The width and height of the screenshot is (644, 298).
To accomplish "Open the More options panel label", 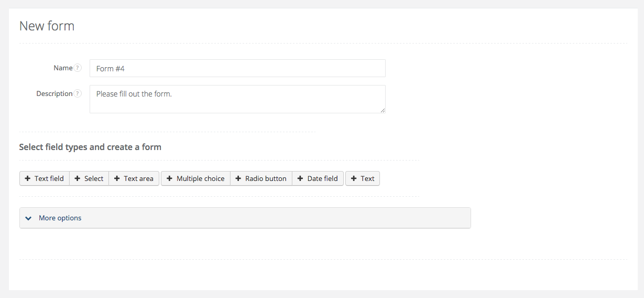I will coord(60,218).
